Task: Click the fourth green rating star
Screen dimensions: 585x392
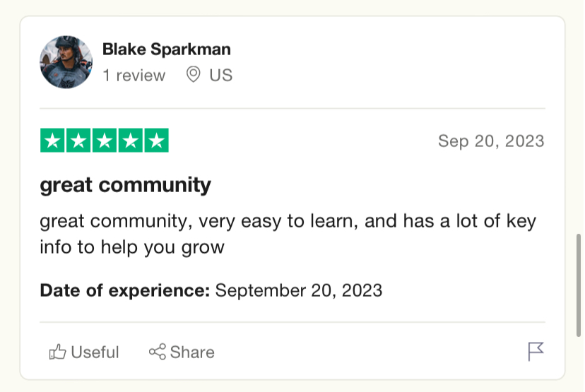Action: tap(131, 141)
